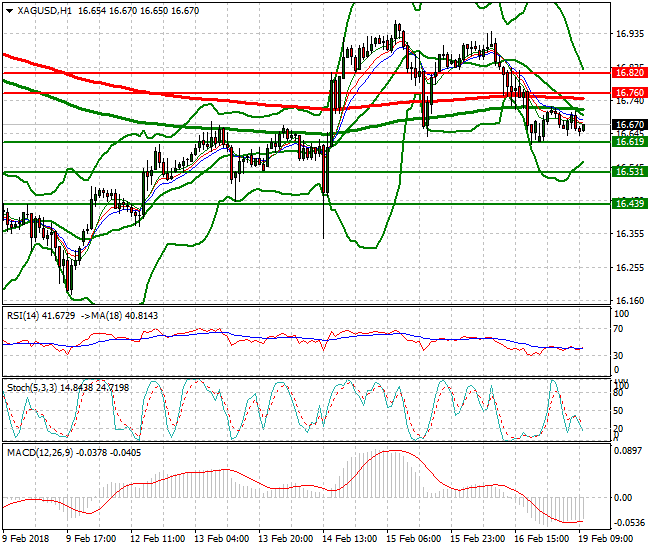Image resolution: width=650 pixels, height=550 pixels.
Task: Click the 15 Feb 23:00 time label
Action: pyautogui.click(x=478, y=539)
